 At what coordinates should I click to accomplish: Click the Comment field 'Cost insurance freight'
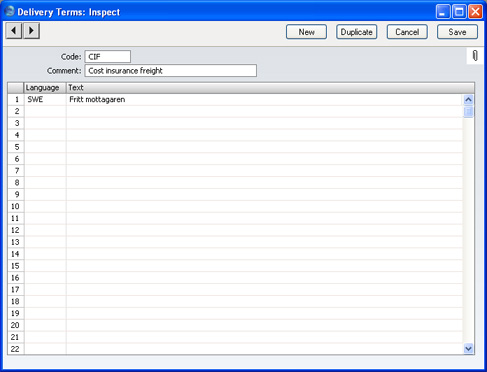coord(171,71)
